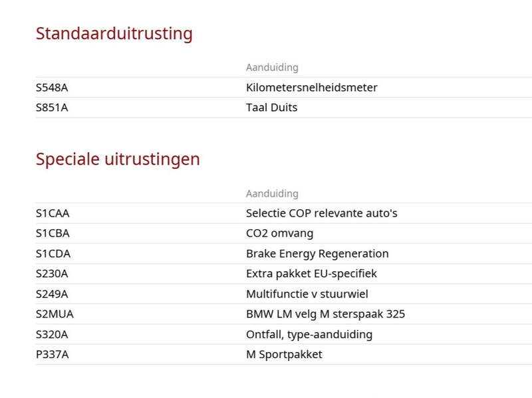This screenshot has height=398, width=532.
Task: Select Ontfall, type-aanduiding row text
Action: (309, 334)
